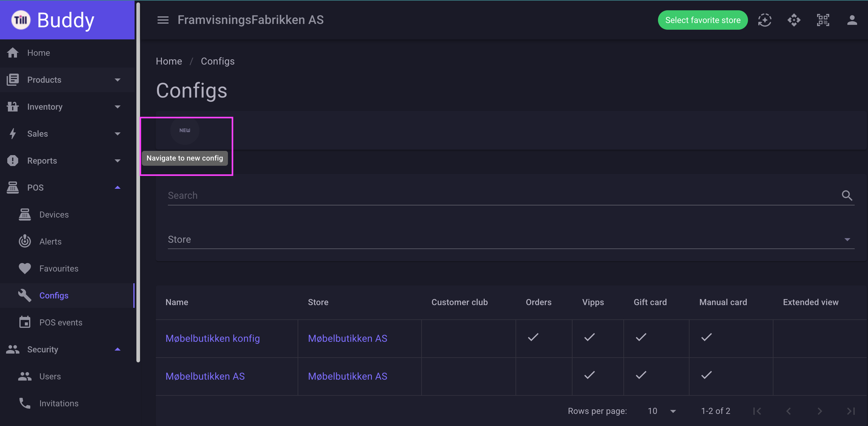This screenshot has height=426, width=868.
Task: Click Select favorite store button
Action: [703, 20]
